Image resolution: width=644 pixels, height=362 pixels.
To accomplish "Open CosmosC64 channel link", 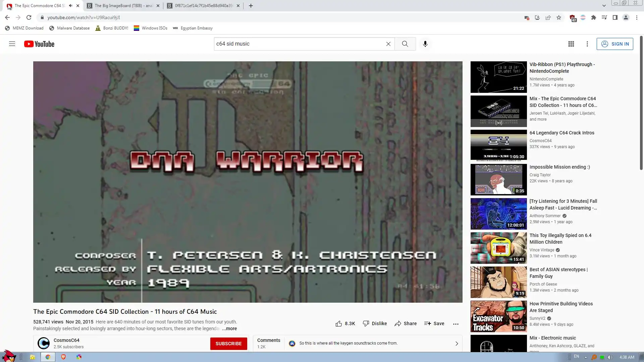I will (66, 340).
